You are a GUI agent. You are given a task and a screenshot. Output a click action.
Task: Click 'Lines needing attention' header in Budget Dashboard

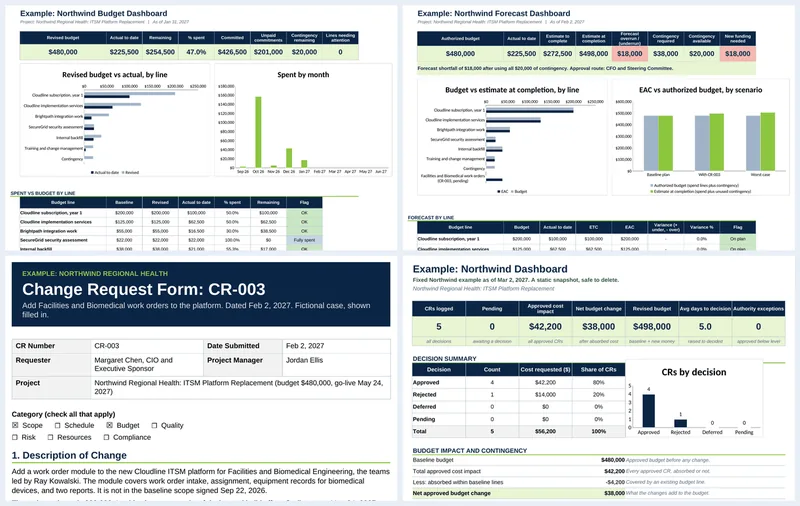coord(340,38)
